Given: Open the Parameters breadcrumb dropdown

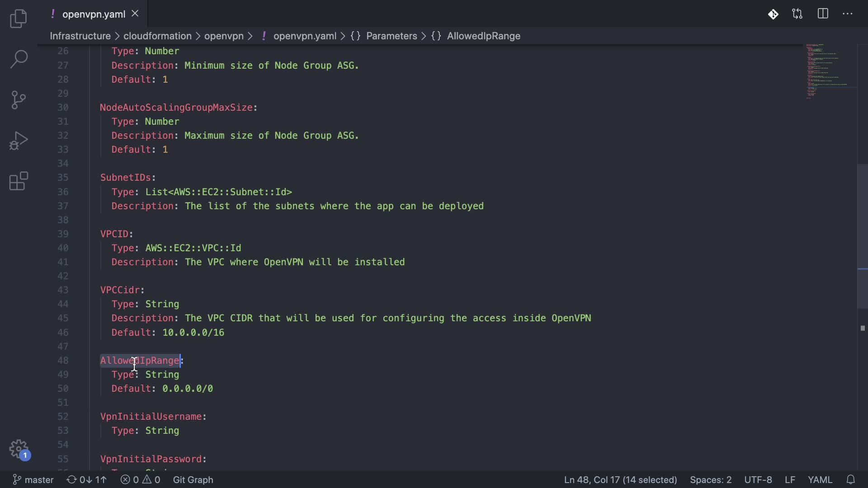Looking at the screenshot, I should (392, 36).
